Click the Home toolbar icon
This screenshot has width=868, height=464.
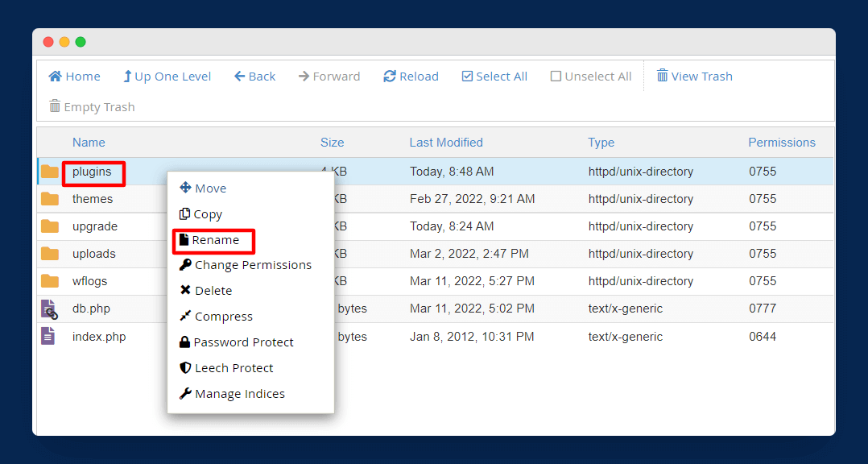pyautogui.click(x=55, y=77)
